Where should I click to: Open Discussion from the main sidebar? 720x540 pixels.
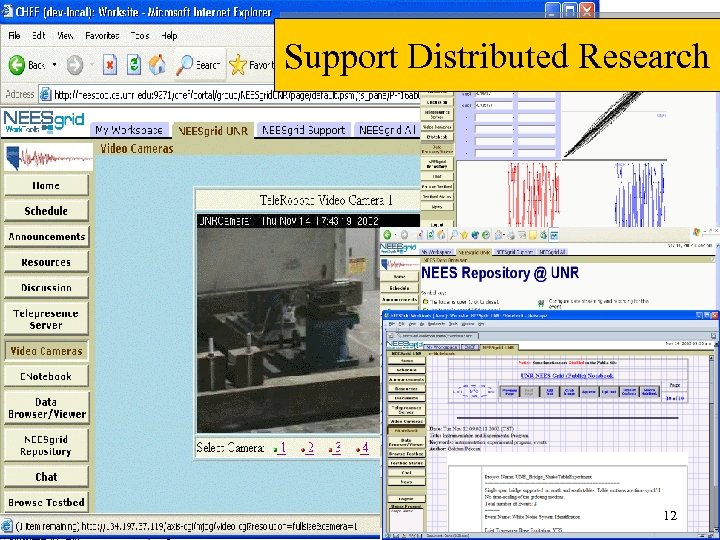tap(46, 287)
